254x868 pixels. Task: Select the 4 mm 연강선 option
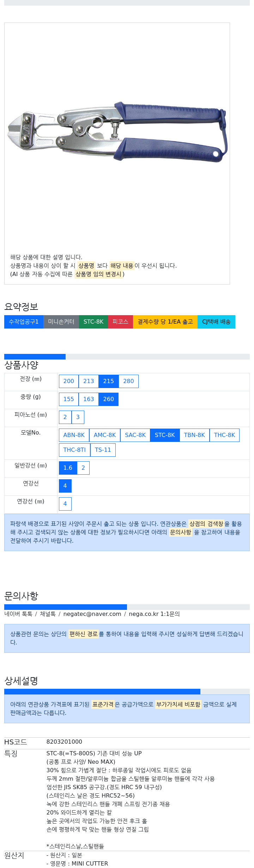click(x=65, y=504)
